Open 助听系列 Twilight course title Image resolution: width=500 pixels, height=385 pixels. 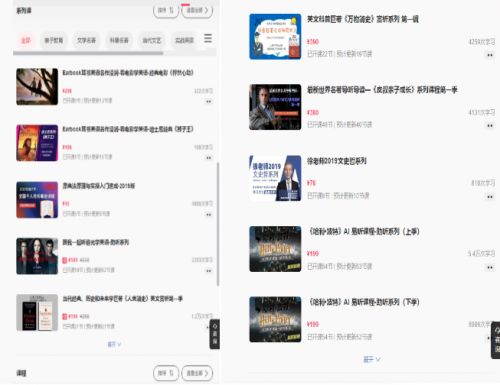click(96, 242)
